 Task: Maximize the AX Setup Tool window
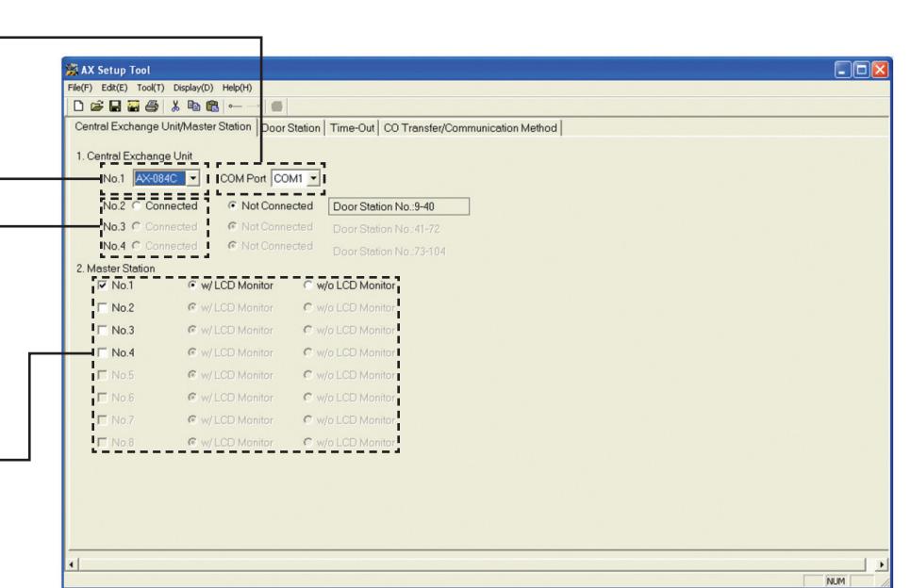(x=862, y=71)
